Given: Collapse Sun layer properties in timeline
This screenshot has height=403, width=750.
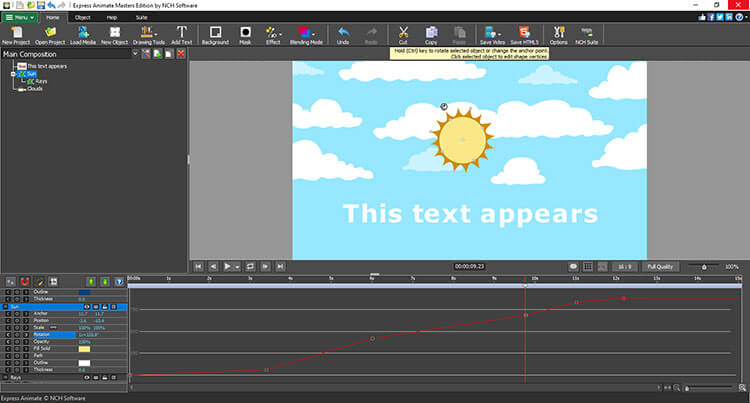Looking at the screenshot, I should click(x=5, y=306).
